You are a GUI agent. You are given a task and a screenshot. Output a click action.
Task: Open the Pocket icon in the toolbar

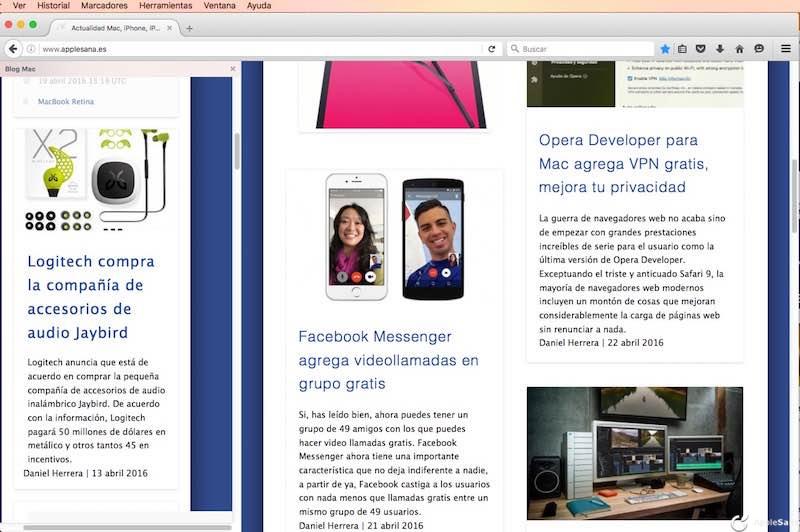tap(701, 49)
